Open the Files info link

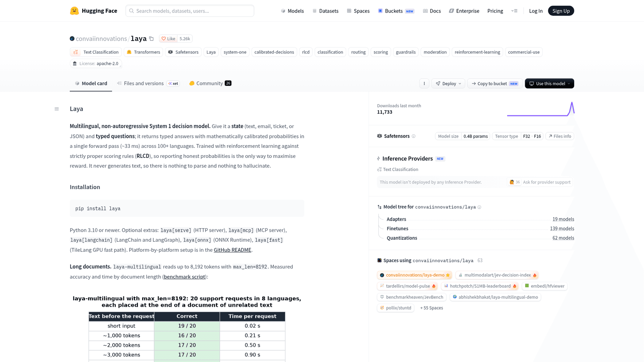pyautogui.click(x=560, y=136)
